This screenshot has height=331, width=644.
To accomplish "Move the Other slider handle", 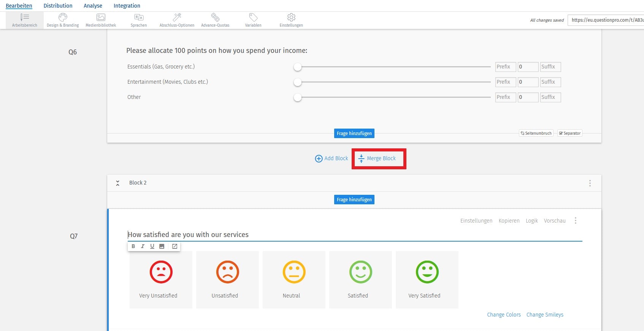I will 298,97.
